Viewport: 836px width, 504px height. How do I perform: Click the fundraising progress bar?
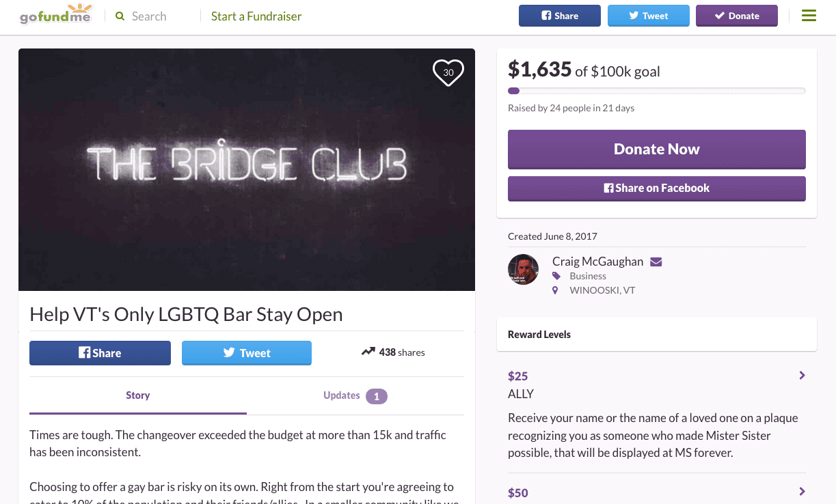(x=656, y=91)
